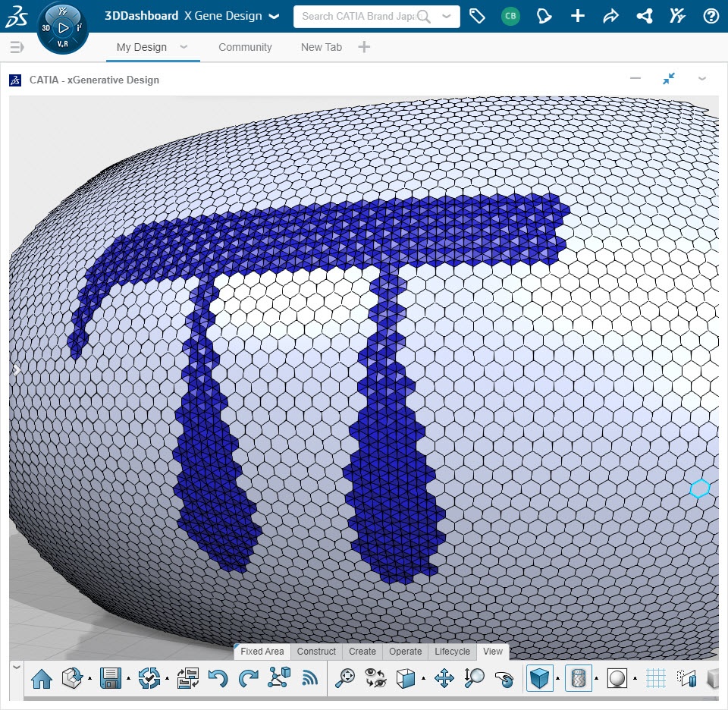This screenshot has height=710, width=728.
Task: Open dropdown arrow beside Save icon
Action: coord(129,679)
